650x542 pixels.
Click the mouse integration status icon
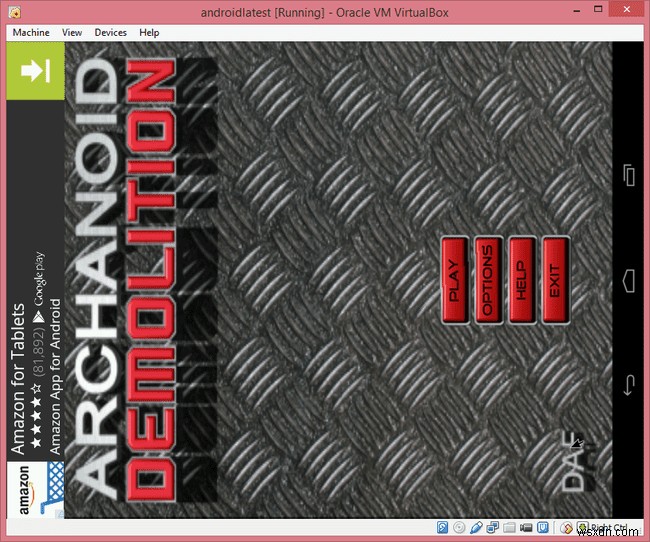(x=566, y=527)
